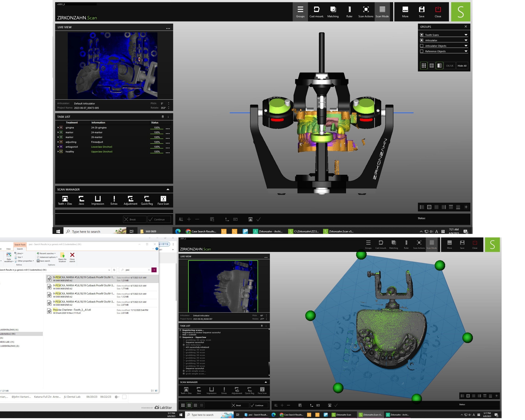Choose Impression scan in the articulator window Scan Manager
525x420 pixels.
tap(98, 200)
